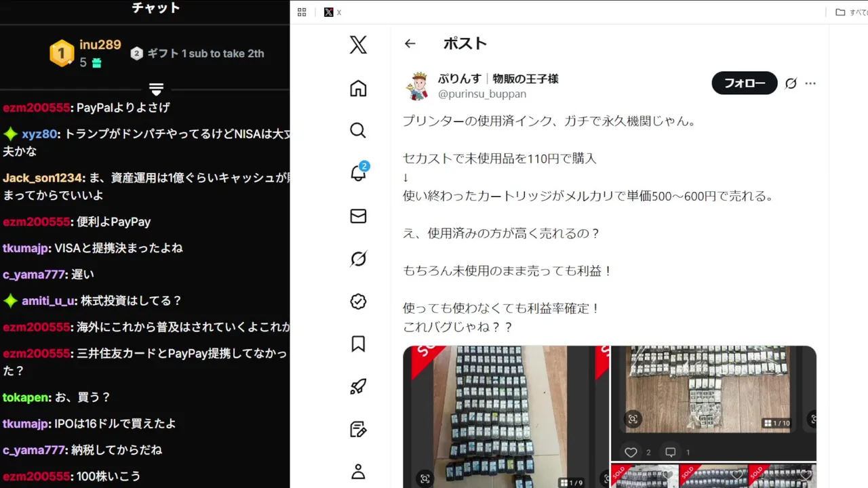This screenshot has width=868, height=488.
Task: Click username amiti_u_u in chat
Action: [48, 300]
